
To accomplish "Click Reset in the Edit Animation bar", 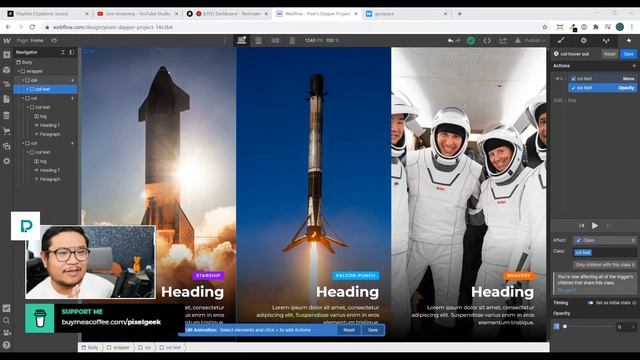I will tap(349, 330).
